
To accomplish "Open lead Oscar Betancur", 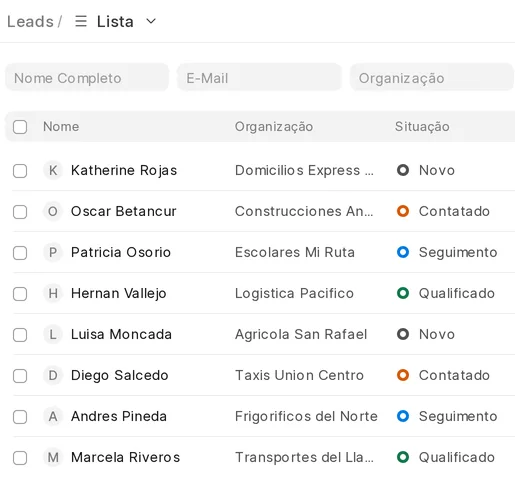I will [123, 211].
